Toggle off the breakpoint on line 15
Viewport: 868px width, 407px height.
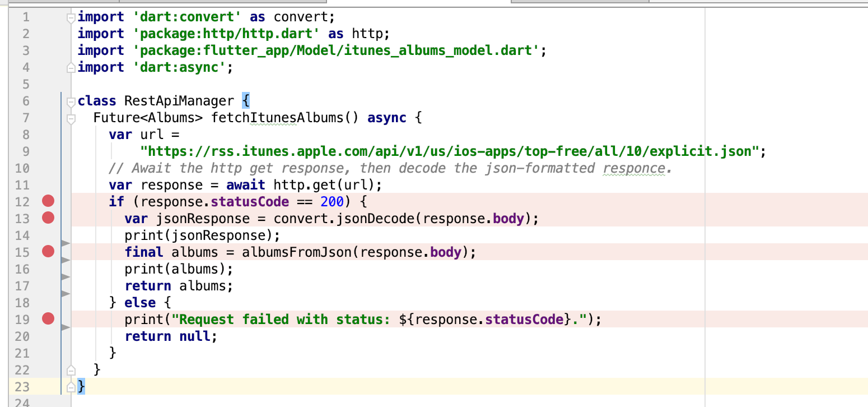pyautogui.click(x=48, y=252)
